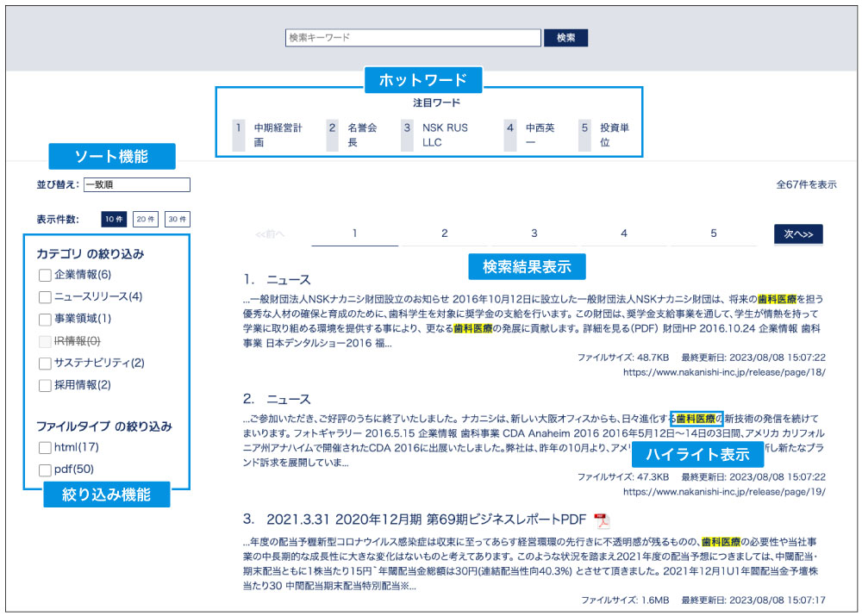Screen dimensions: 862x616
Task: Filter by pdf(50) file type
Action: (45, 470)
